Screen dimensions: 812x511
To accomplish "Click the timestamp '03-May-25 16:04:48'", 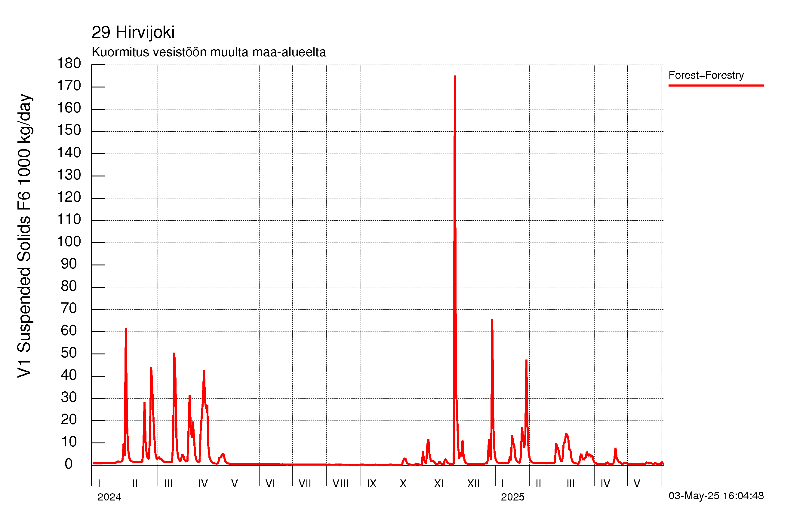I will 716,495.
